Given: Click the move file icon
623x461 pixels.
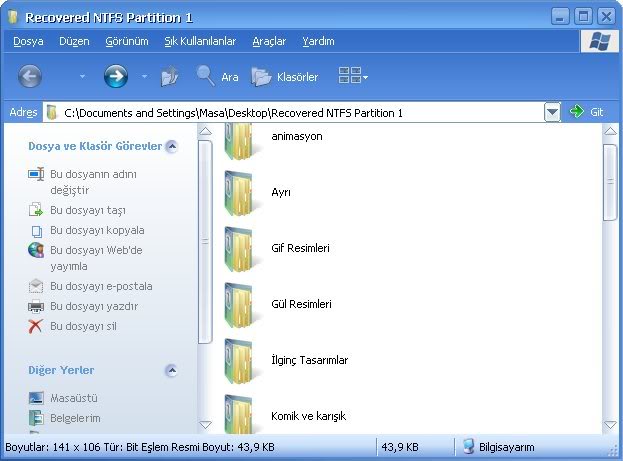Looking at the screenshot, I should coord(36,209).
